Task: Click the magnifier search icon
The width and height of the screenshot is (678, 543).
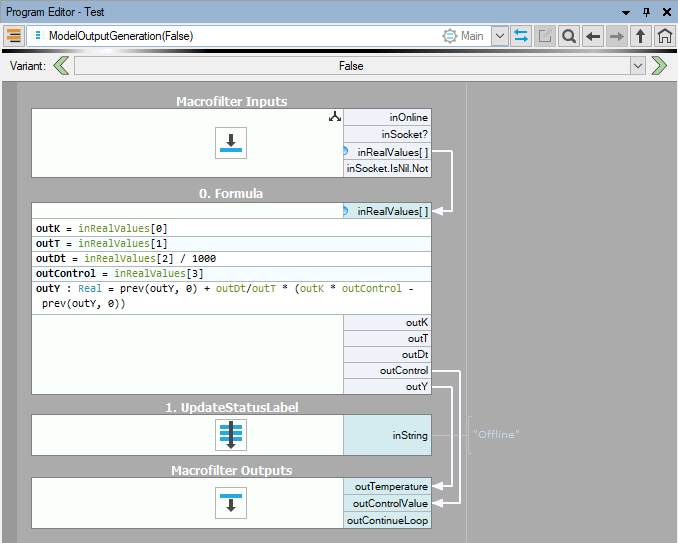Action: [x=568, y=36]
